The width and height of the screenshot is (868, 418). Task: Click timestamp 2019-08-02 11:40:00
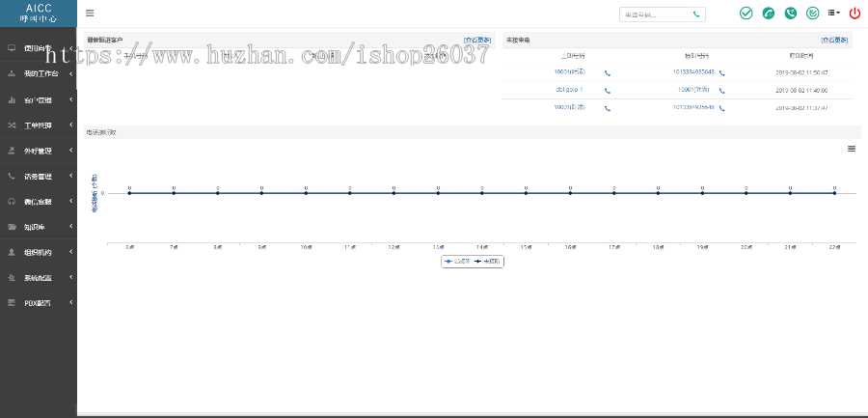(x=801, y=91)
